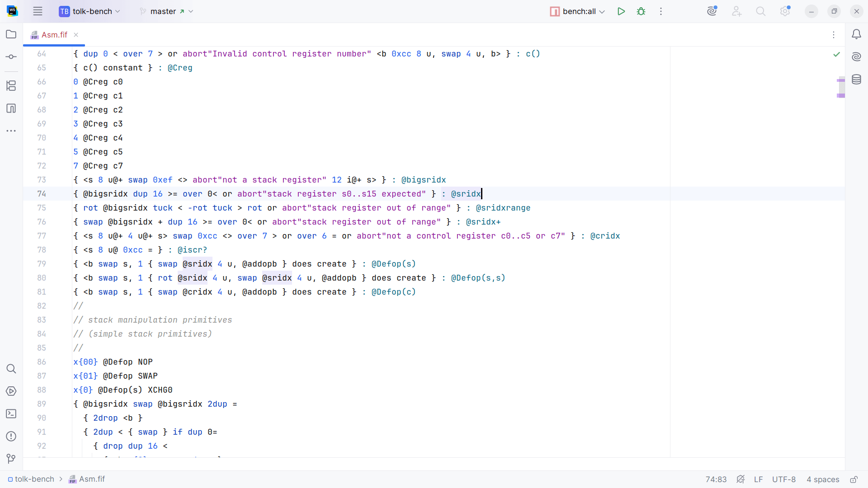Debug the bench:all configuration
The height and width of the screenshot is (488, 868).
641,11
